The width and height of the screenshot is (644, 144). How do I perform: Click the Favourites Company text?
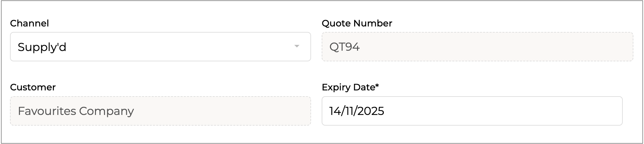(x=76, y=111)
